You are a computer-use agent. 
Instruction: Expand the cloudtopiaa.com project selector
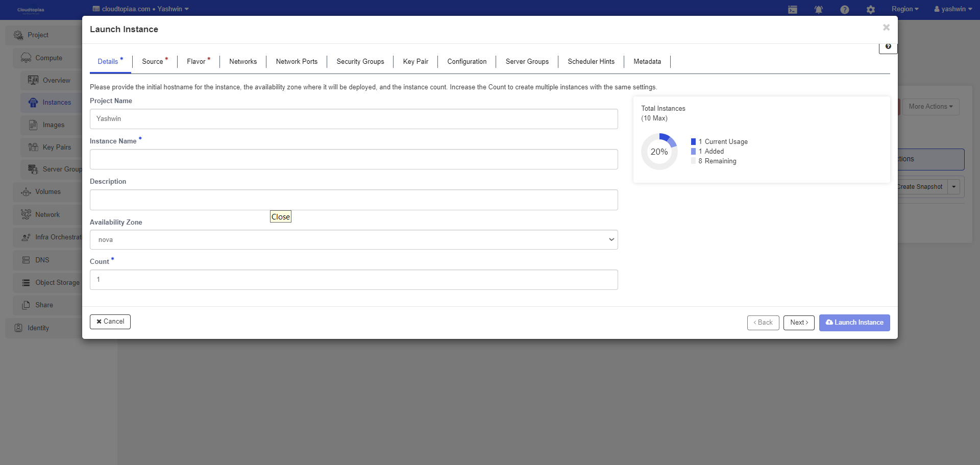pyautogui.click(x=141, y=9)
